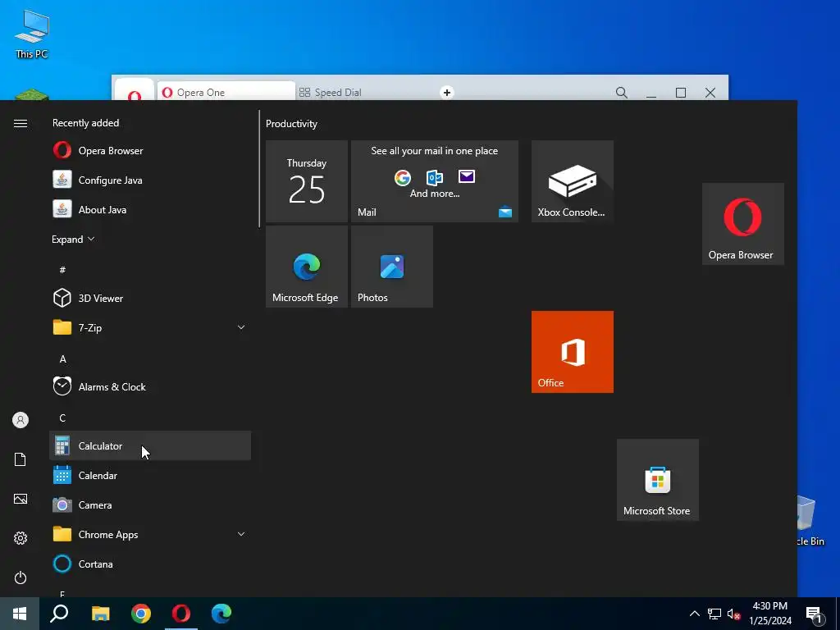Viewport: 840px width, 630px height.
Task: Open About Java entry
Action: pyautogui.click(x=150, y=209)
